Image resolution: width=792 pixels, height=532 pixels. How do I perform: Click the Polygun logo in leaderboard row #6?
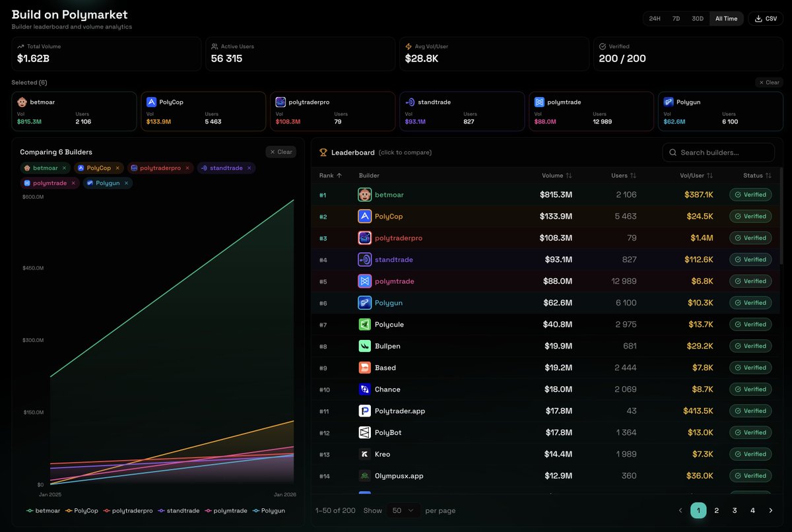tap(364, 303)
